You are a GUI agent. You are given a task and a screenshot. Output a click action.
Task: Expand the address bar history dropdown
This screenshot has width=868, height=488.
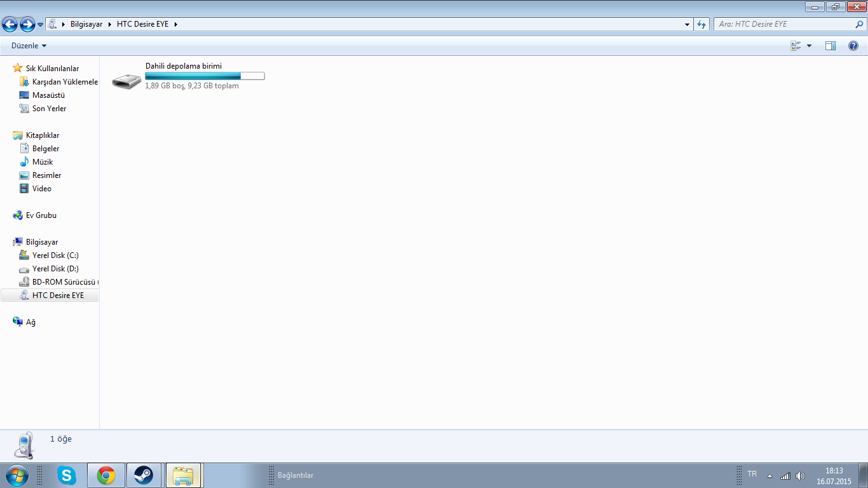[688, 24]
